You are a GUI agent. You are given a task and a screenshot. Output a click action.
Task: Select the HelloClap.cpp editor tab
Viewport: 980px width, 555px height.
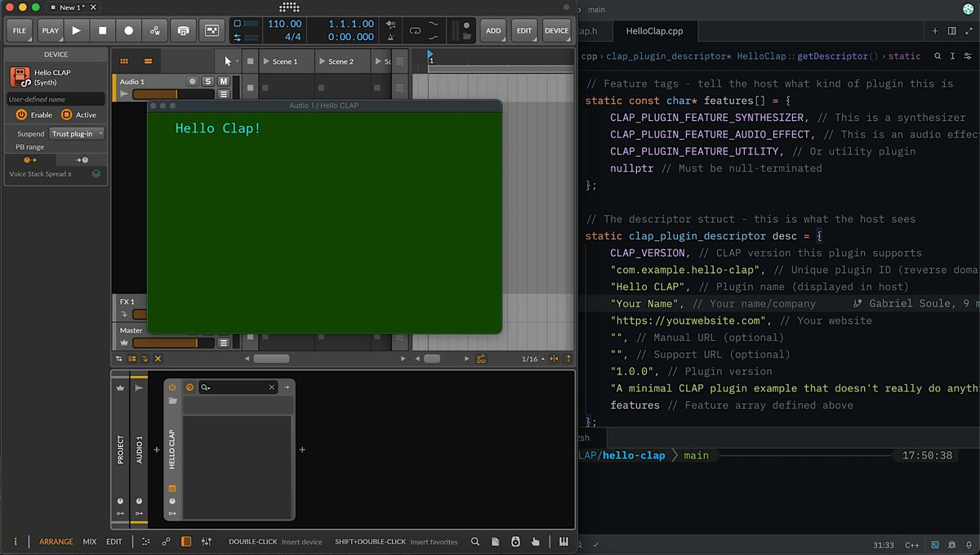[x=654, y=31]
